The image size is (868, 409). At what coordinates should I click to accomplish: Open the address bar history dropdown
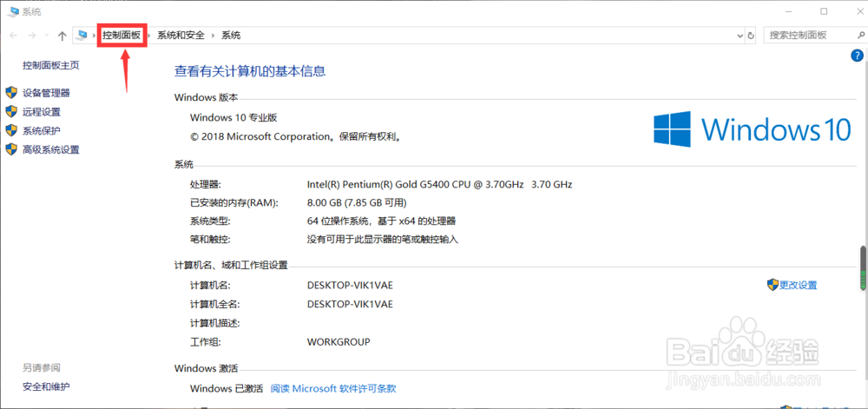740,36
